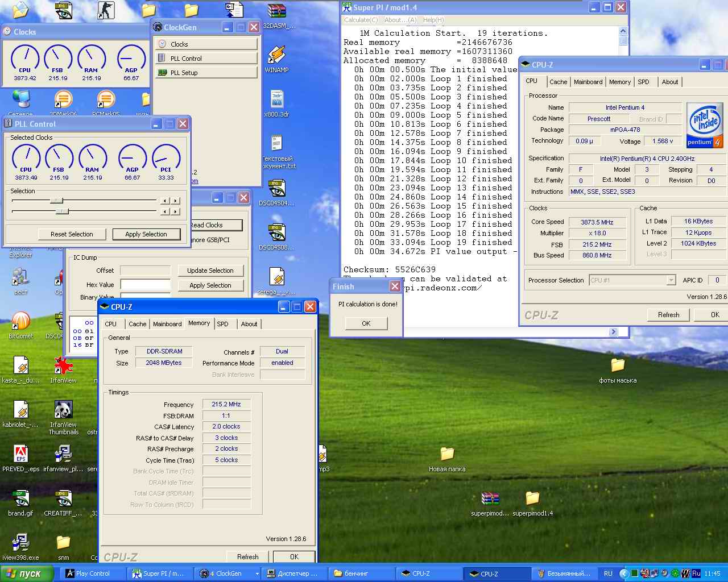Click the RU language indicator

pyautogui.click(x=608, y=574)
